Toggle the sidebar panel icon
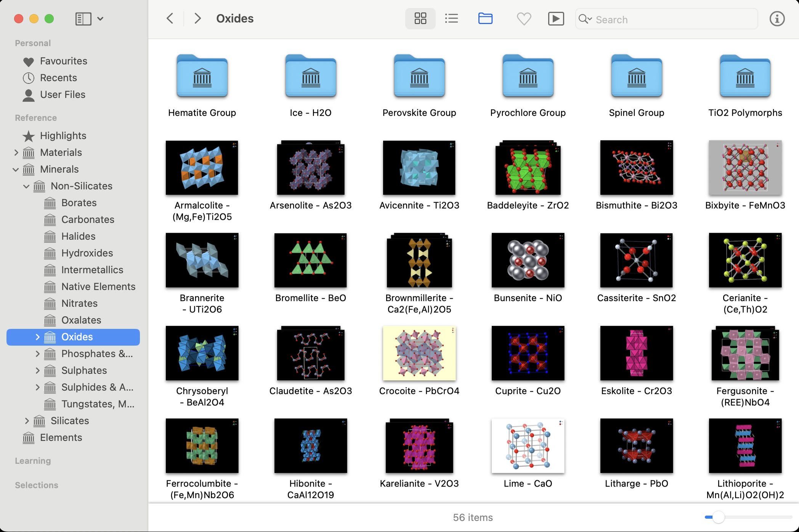The image size is (799, 532). pos(83,19)
